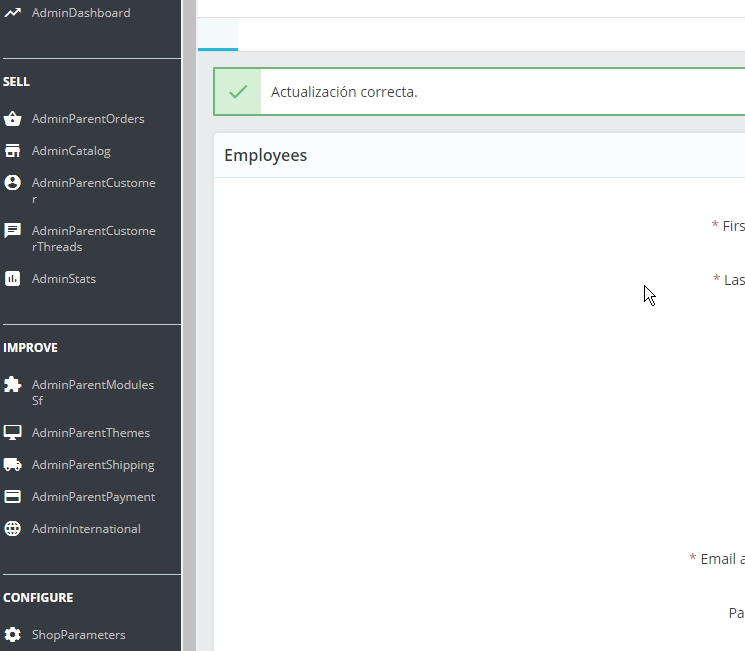
Task: Click the 'Actualización correcta.' message text
Action: click(x=344, y=92)
